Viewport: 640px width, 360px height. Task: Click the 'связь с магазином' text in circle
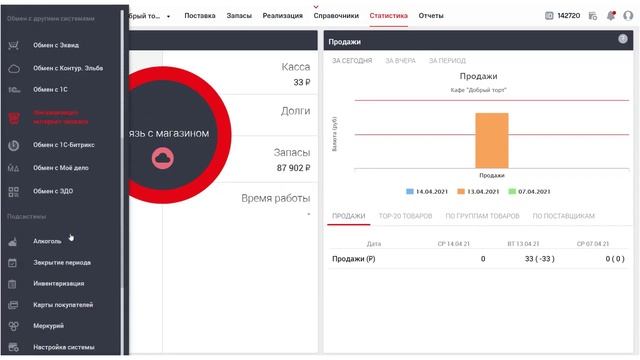[x=169, y=133]
